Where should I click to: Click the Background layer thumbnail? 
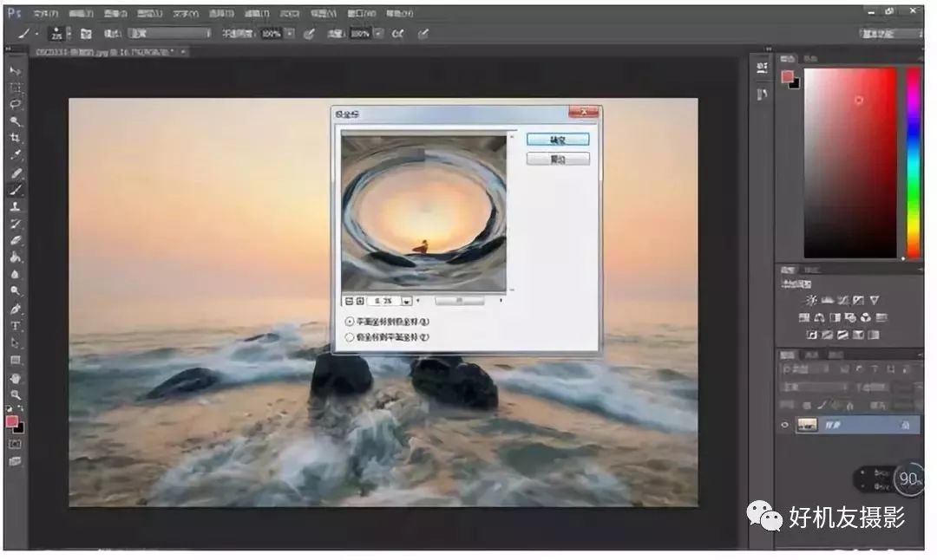pos(808,425)
